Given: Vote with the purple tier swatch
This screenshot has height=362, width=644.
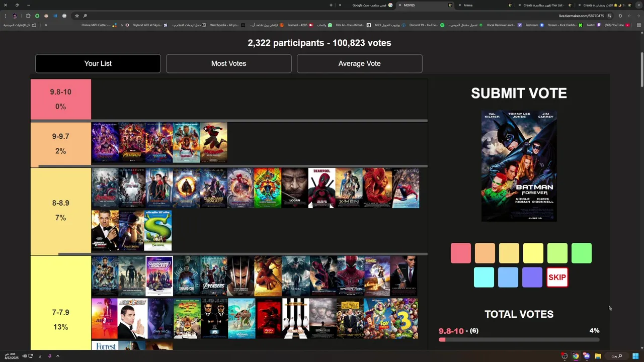Looking at the screenshot, I should click(x=532, y=277).
